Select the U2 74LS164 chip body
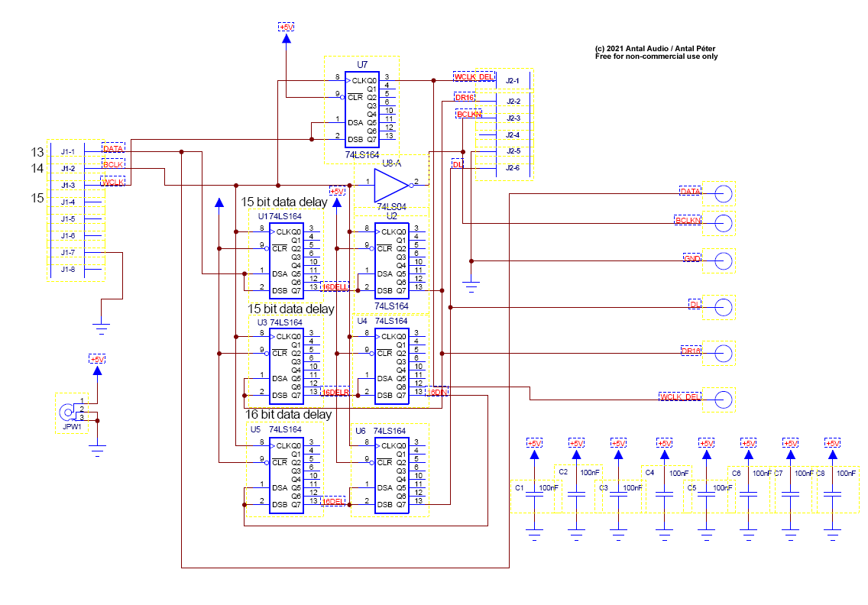 (392, 260)
